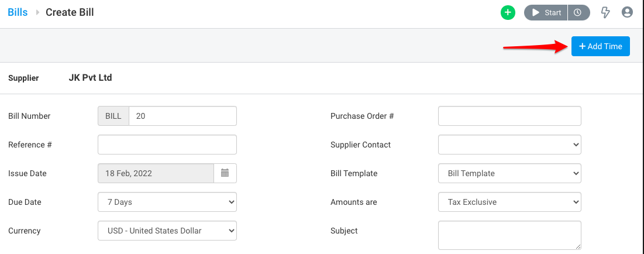Click the green plus quick-add icon

pyautogui.click(x=508, y=12)
